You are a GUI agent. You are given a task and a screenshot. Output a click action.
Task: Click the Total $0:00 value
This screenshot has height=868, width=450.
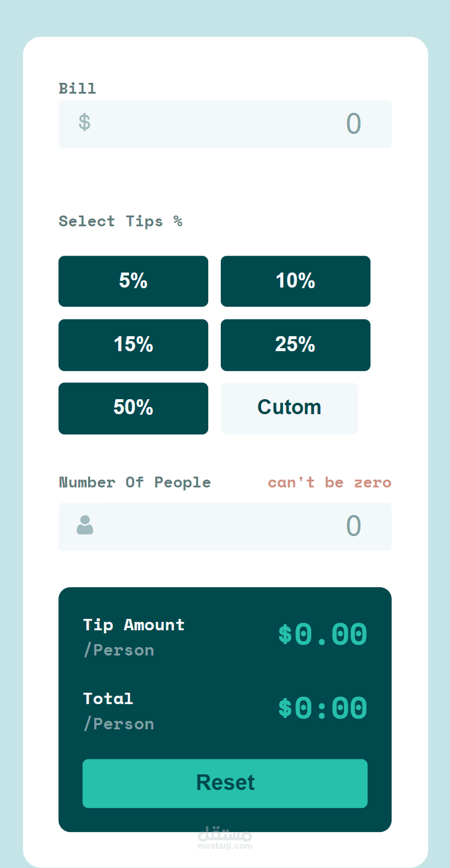pyautogui.click(x=322, y=708)
